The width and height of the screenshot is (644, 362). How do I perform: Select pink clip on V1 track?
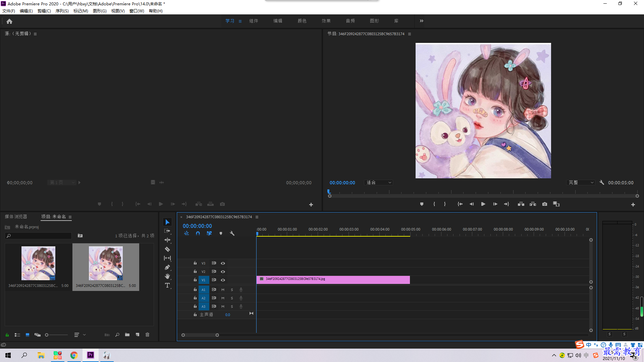click(333, 280)
